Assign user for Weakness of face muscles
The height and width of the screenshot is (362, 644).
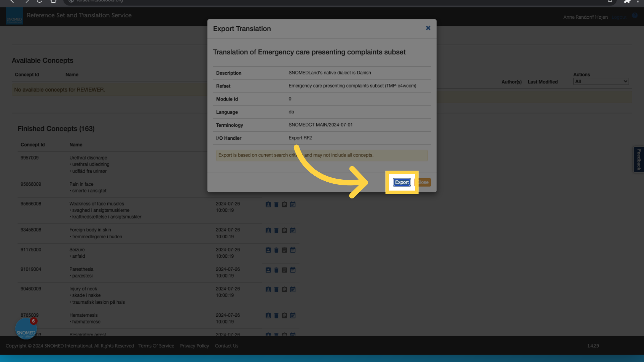[268, 204]
